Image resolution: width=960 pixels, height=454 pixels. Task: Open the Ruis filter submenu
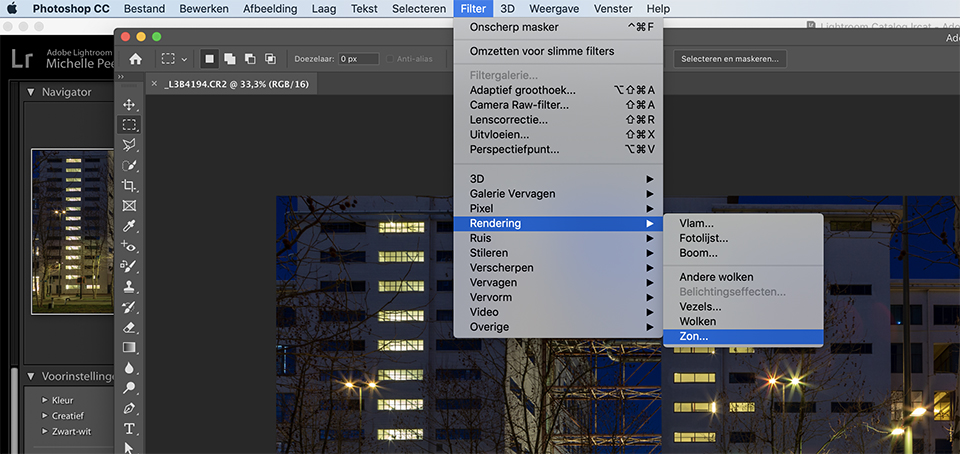(558, 238)
